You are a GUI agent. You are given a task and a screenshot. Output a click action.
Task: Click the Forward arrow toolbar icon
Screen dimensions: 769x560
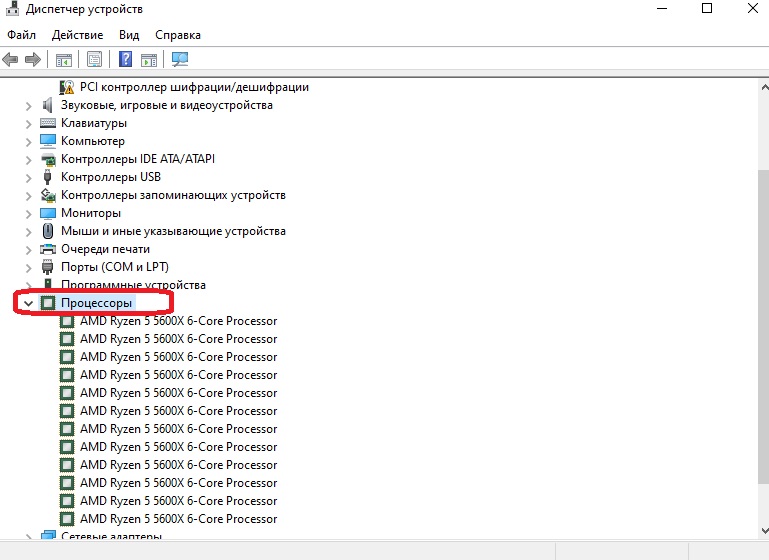click(32, 59)
